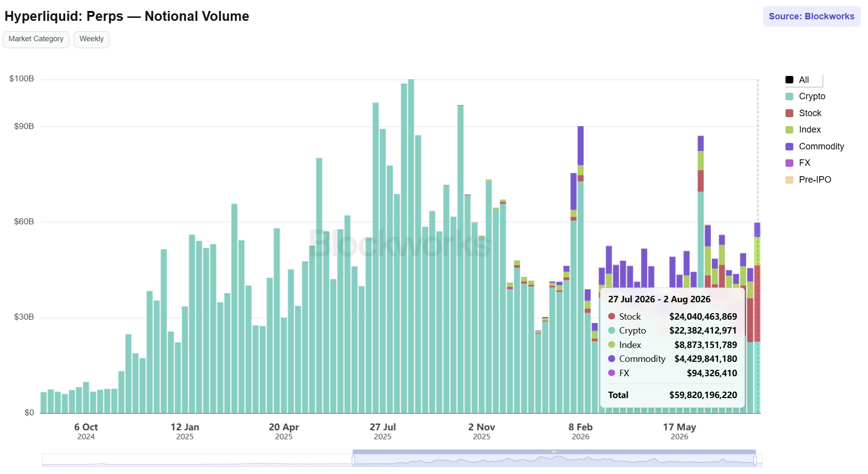Change the Weekly interval setting
Image resolution: width=868 pixels, height=474 pixels.
(x=91, y=39)
